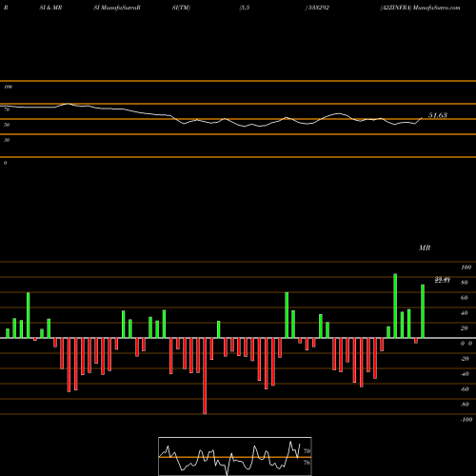This screenshot has width=476, height=476.
Task: Click the MR label above the histogram
Action: pyautogui.click(x=425, y=248)
